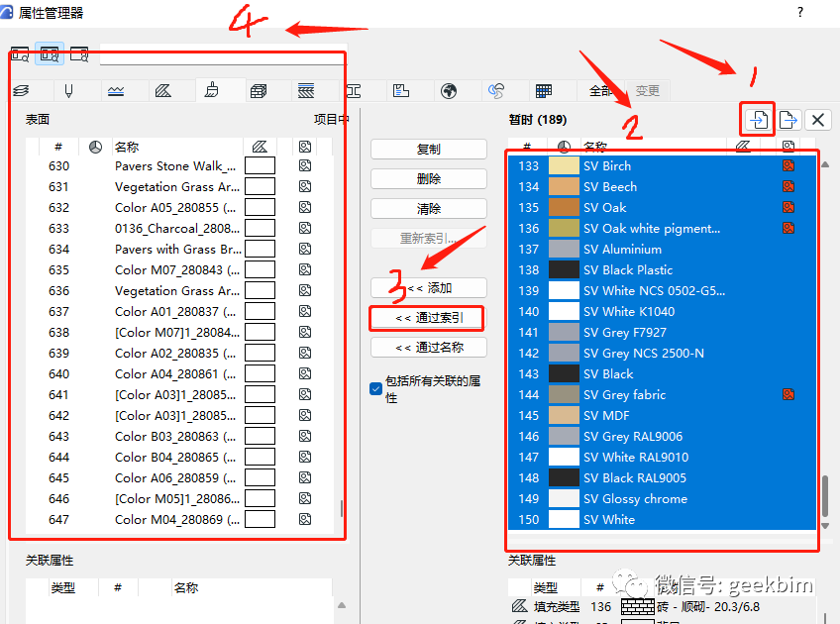Open the Pens attribute tab
Image resolution: width=840 pixels, height=624 pixels.
coord(68,91)
